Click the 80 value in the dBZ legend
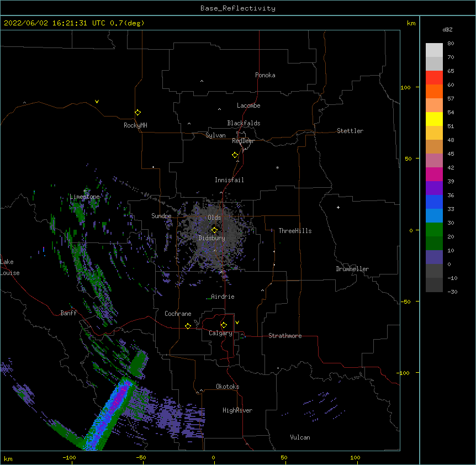This screenshot has height=465, width=476. 451,44
